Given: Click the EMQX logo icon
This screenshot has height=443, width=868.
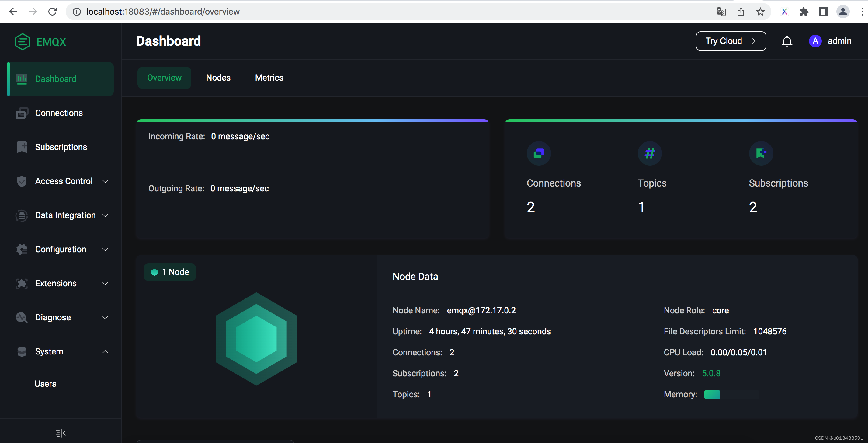Looking at the screenshot, I should [23, 41].
